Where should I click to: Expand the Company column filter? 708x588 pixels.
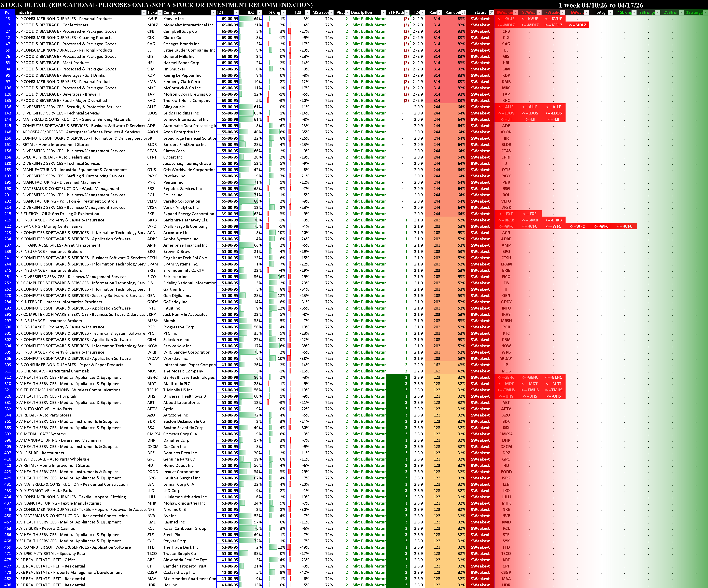pos(213,12)
